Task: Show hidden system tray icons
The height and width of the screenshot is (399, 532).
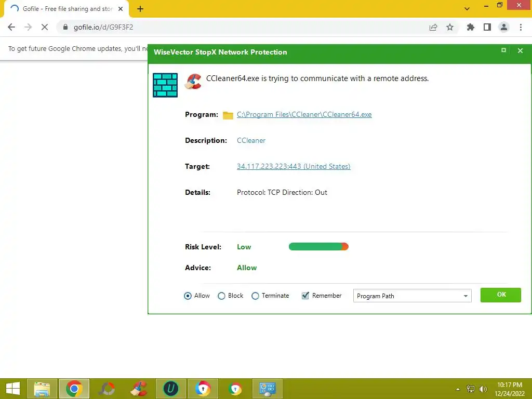Action: click(458, 389)
